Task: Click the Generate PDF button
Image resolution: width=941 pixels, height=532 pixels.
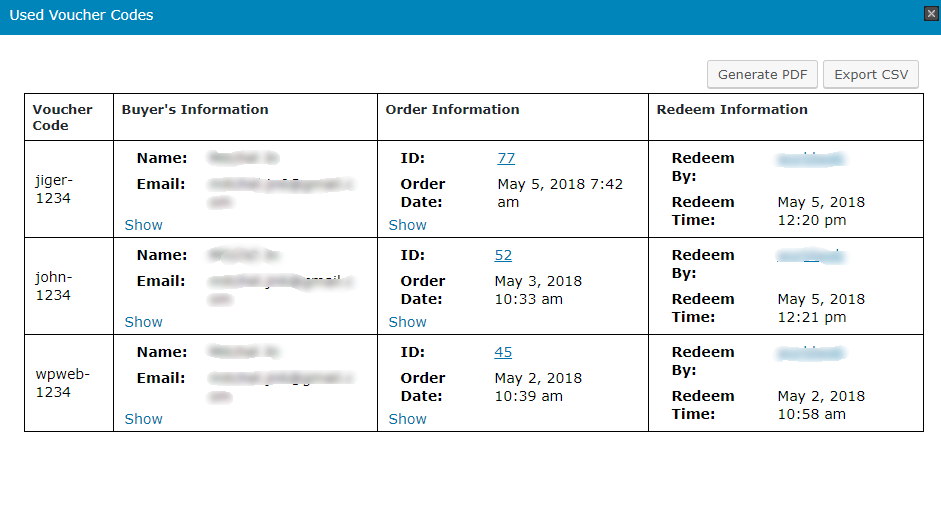Action: (x=762, y=75)
